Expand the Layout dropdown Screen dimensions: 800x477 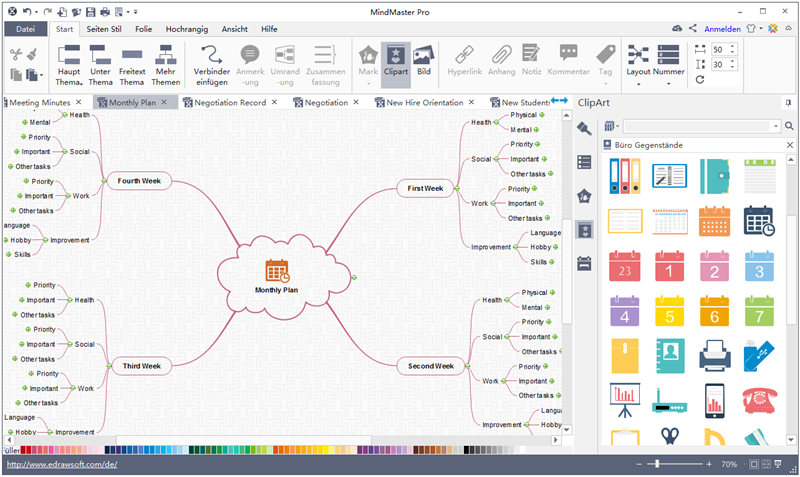pyautogui.click(x=638, y=84)
